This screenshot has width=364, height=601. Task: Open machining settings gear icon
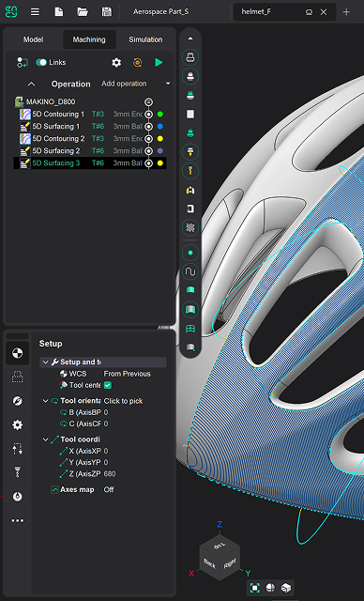point(116,63)
